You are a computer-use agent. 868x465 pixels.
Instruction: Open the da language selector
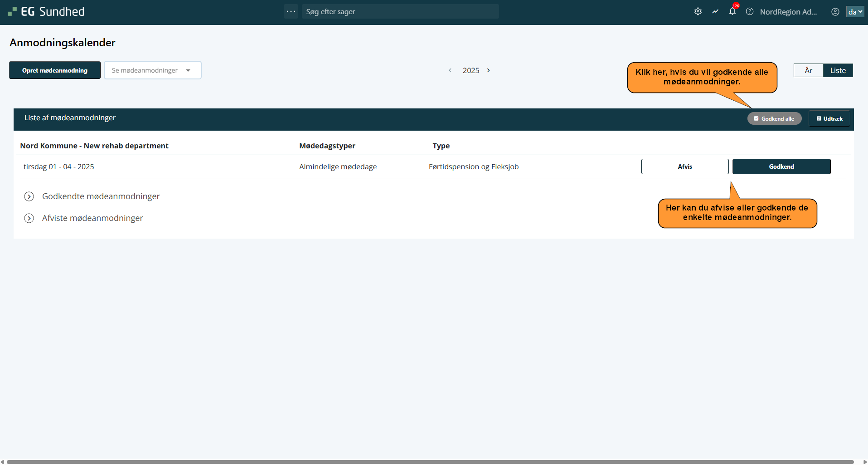click(855, 12)
